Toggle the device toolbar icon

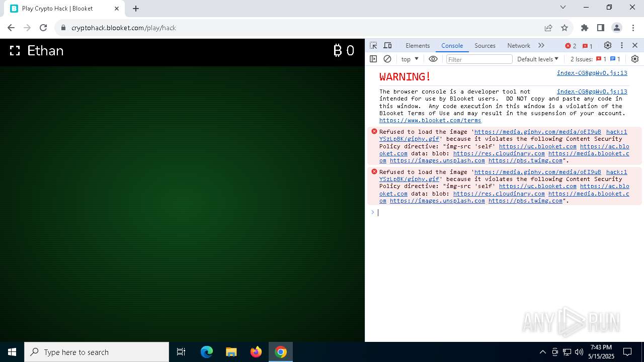tap(387, 45)
